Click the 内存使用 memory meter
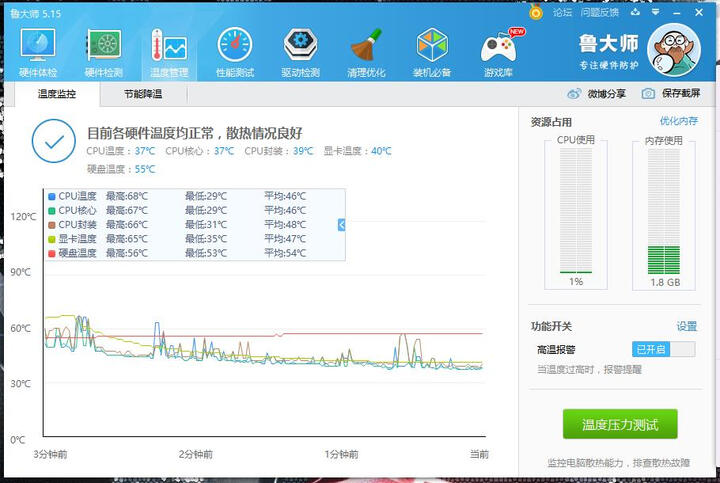720x483 pixels. pos(664,212)
